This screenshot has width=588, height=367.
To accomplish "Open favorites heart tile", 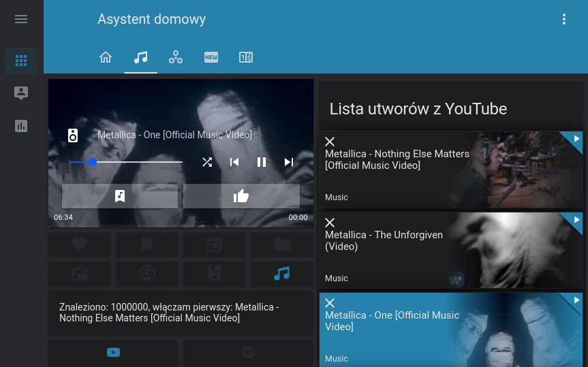I will pyautogui.click(x=80, y=245).
